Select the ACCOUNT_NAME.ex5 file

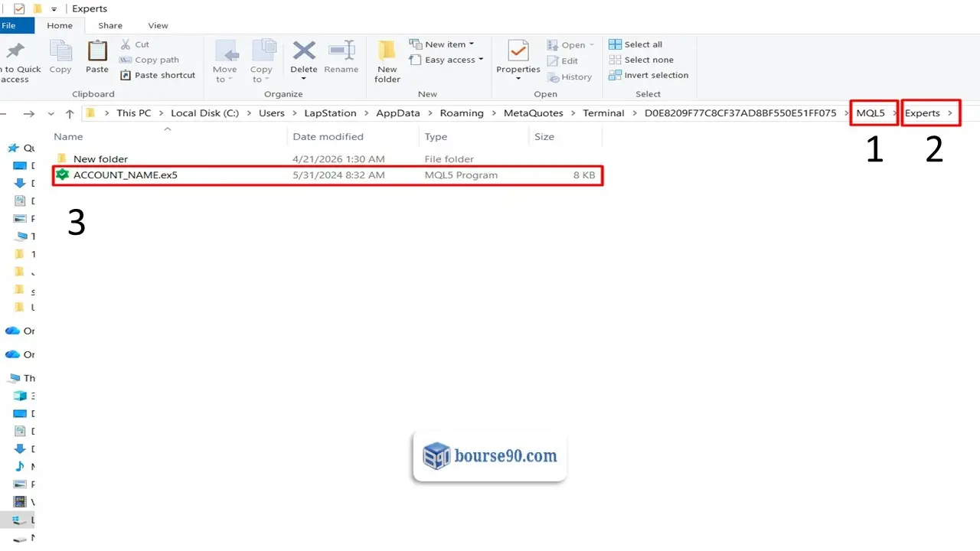pos(328,175)
